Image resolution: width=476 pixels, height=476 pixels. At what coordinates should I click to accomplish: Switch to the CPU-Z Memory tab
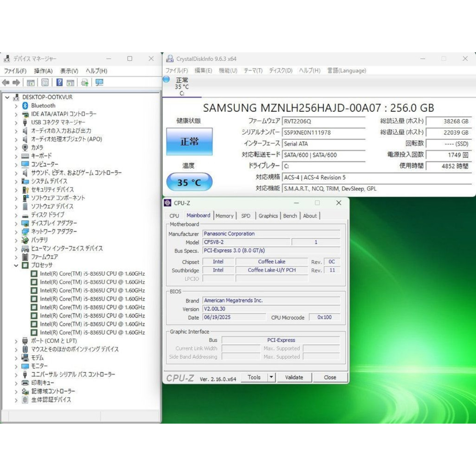pos(225,216)
